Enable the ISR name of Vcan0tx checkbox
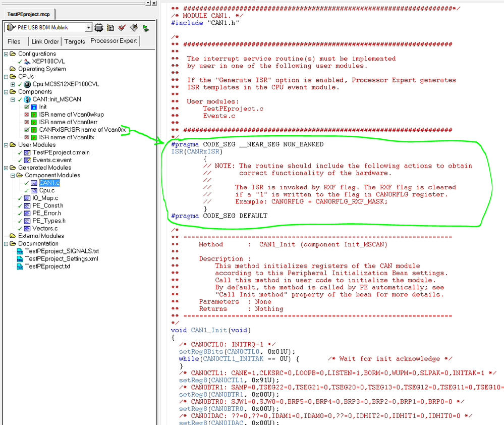 (27, 137)
